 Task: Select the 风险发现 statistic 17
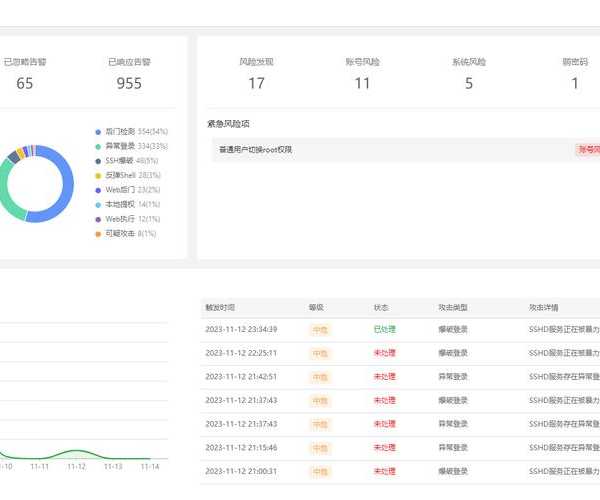click(x=256, y=83)
